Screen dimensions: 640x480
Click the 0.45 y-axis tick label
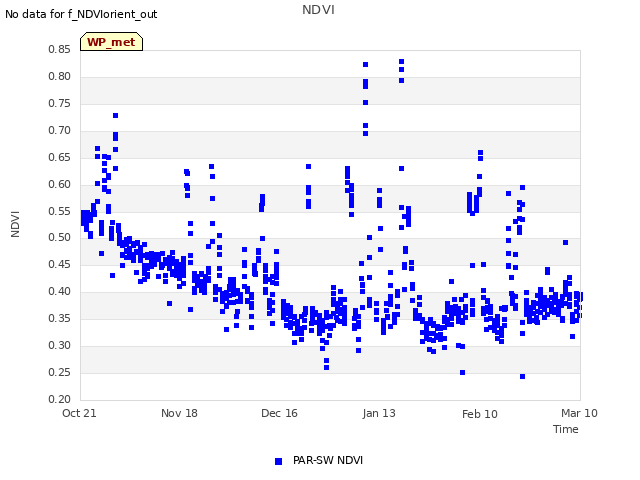[x=60, y=264]
